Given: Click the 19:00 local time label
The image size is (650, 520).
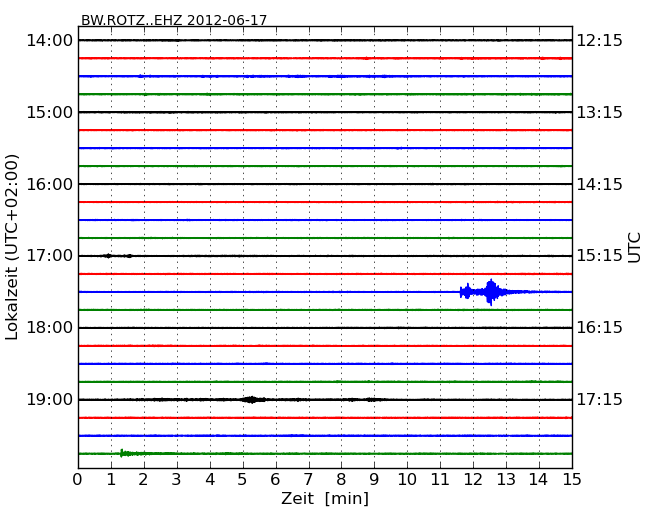Looking at the screenshot, I should (49, 400).
